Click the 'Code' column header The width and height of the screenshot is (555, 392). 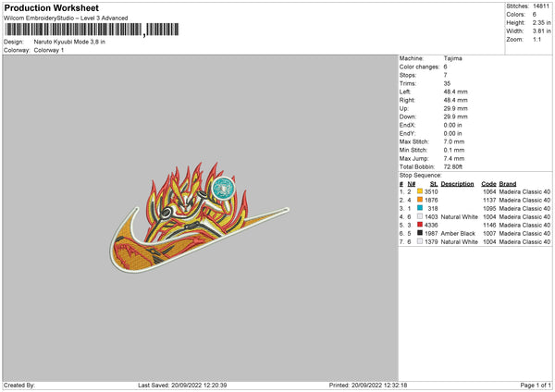pos(488,184)
